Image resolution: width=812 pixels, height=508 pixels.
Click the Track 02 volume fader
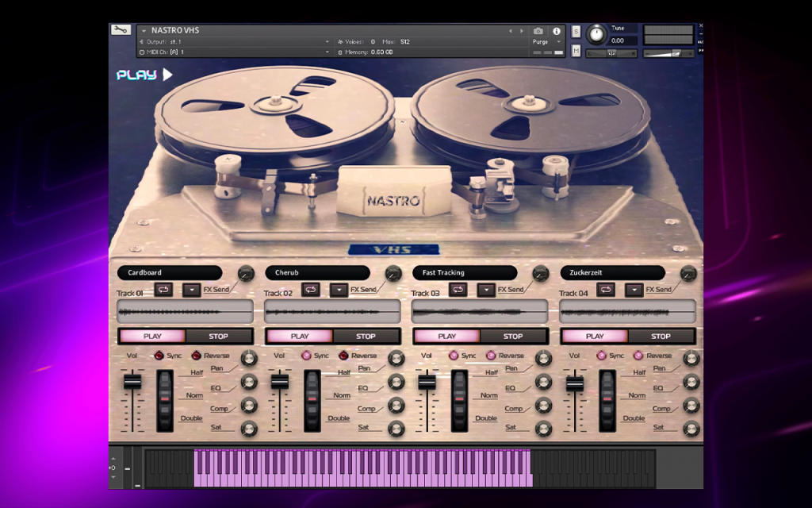(x=280, y=382)
